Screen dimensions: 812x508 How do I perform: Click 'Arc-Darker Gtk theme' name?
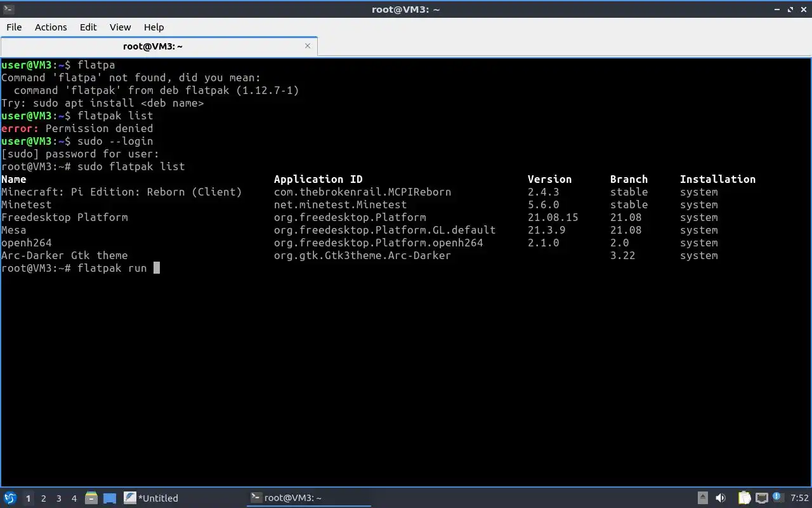coord(64,255)
